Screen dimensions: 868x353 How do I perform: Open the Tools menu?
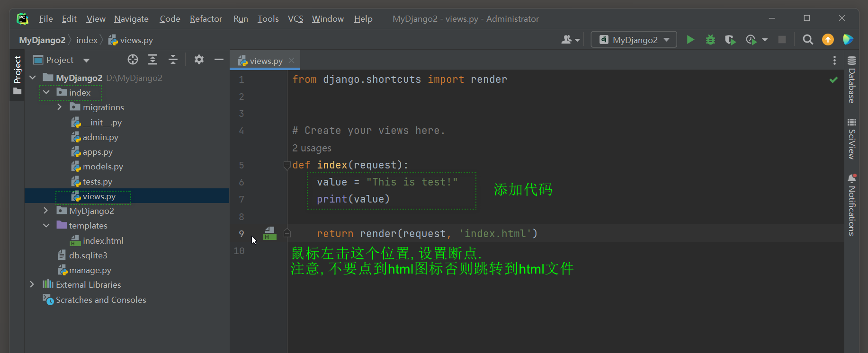pyautogui.click(x=268, y=19)
